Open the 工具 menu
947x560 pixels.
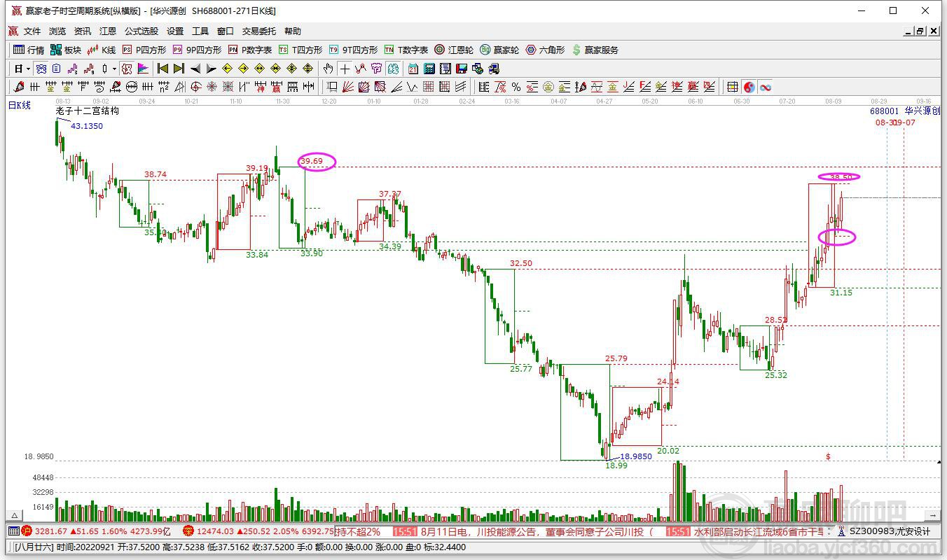click(x=200, y=31)
